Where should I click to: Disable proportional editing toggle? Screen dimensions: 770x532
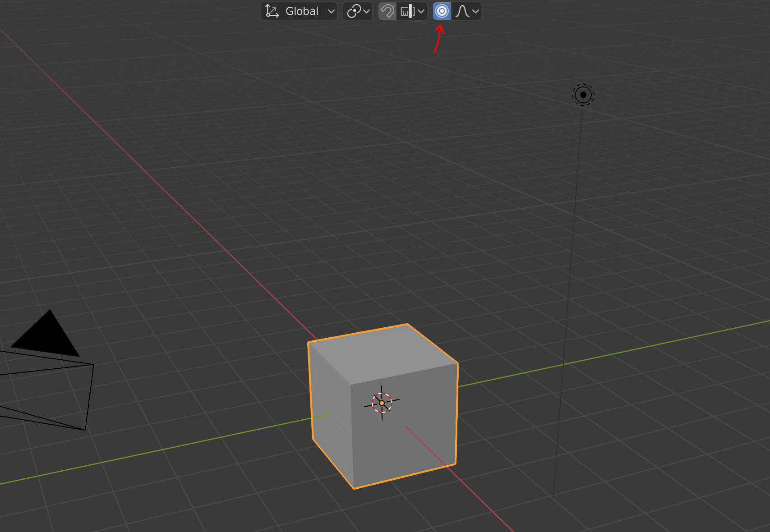[x=442, y=11]
